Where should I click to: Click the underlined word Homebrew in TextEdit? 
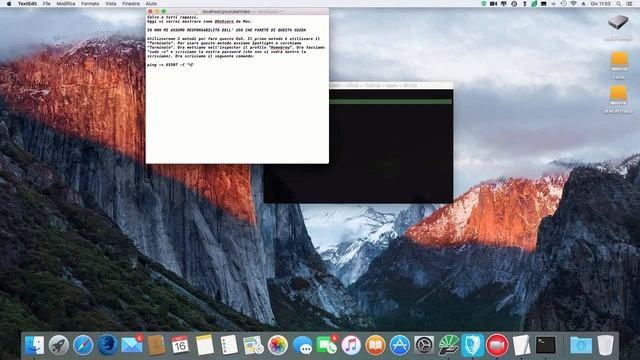pos(280,47)
